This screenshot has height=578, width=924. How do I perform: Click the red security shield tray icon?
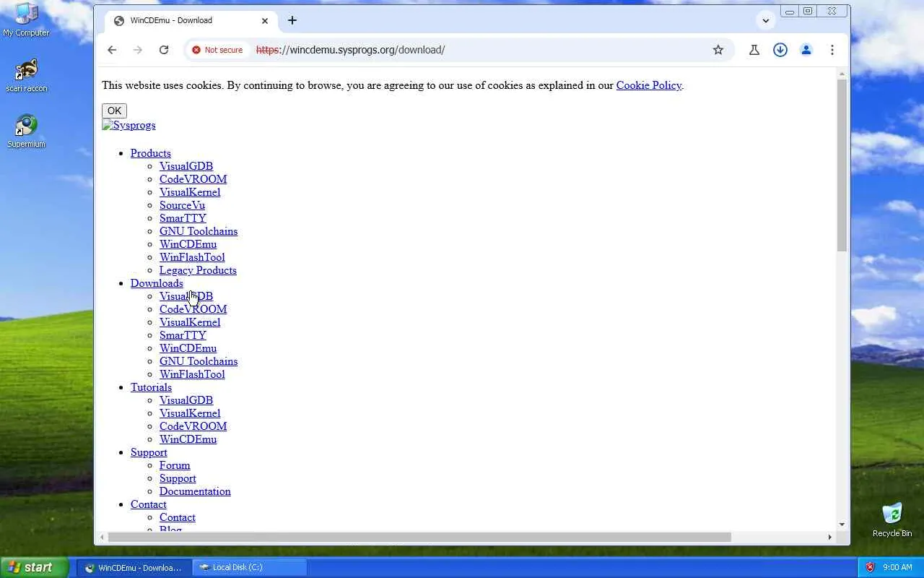tap(870, 567)
